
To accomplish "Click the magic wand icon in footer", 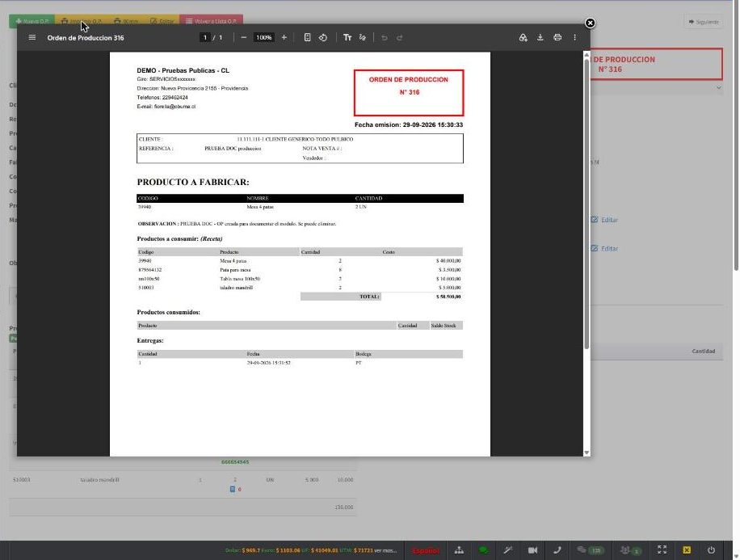I will click(508, 550).
